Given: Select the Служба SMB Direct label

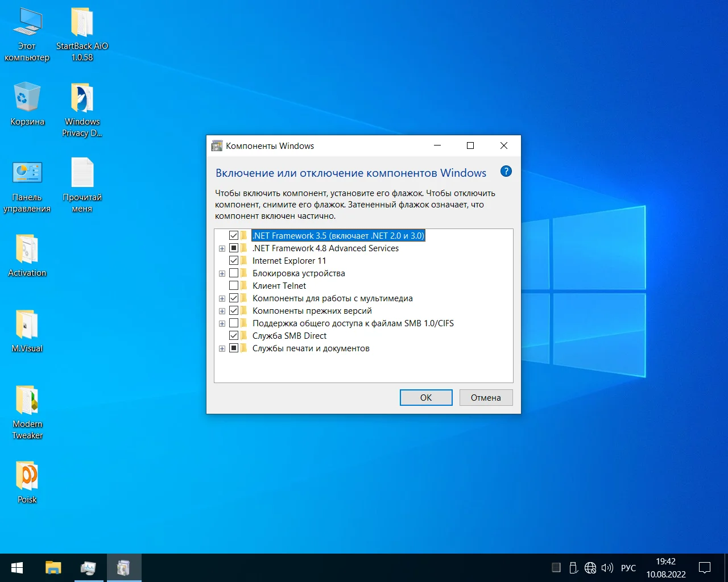Looking at the screenshot, I should [x=289, y=335].
